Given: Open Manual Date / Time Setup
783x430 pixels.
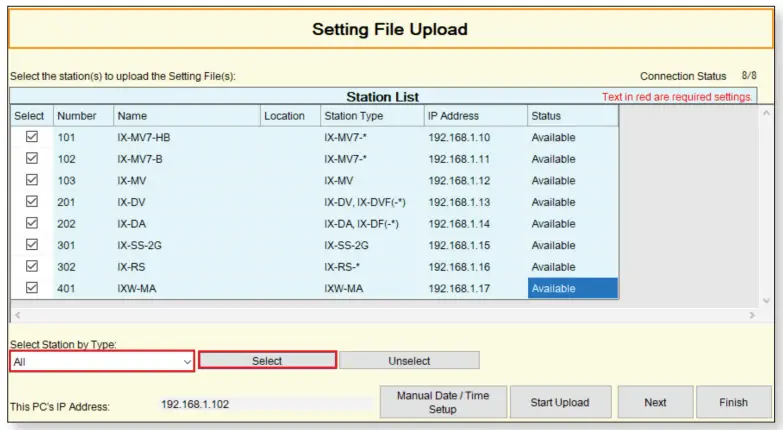Looking at the screenshot, I should 443,402.
